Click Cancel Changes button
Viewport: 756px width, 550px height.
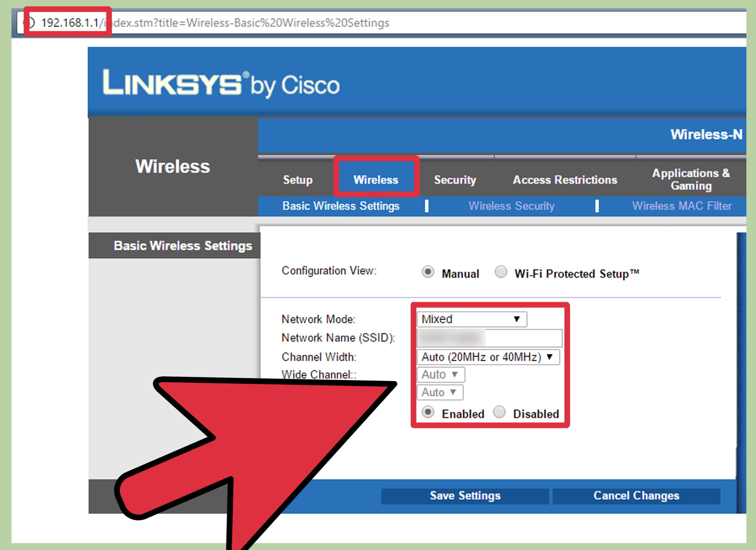[636, 496]
